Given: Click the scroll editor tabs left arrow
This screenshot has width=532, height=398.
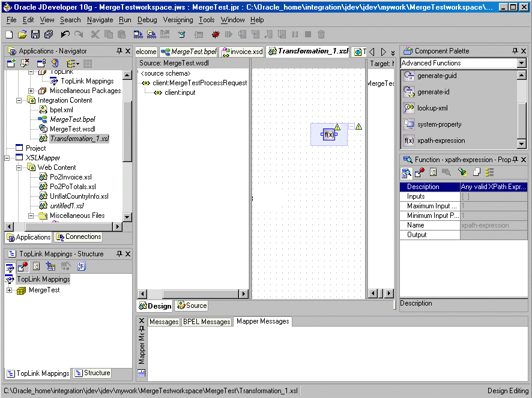Looking at the screenshot, I should click(372, 52).
